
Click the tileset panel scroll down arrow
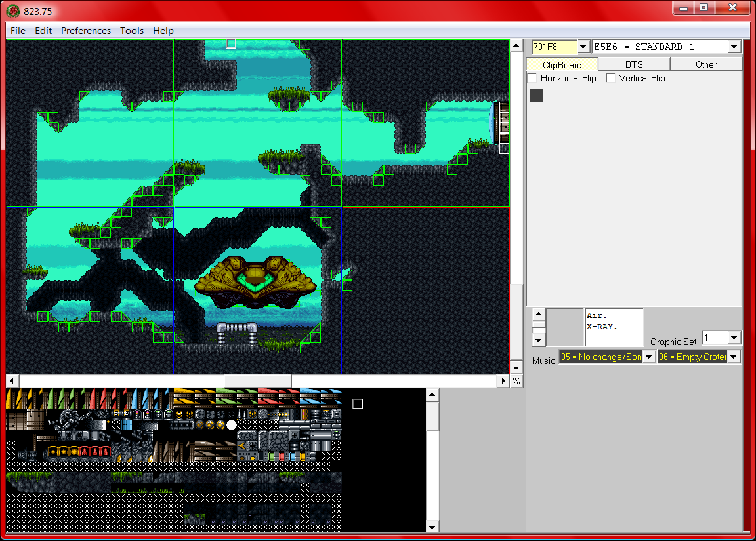pos(432,527)
